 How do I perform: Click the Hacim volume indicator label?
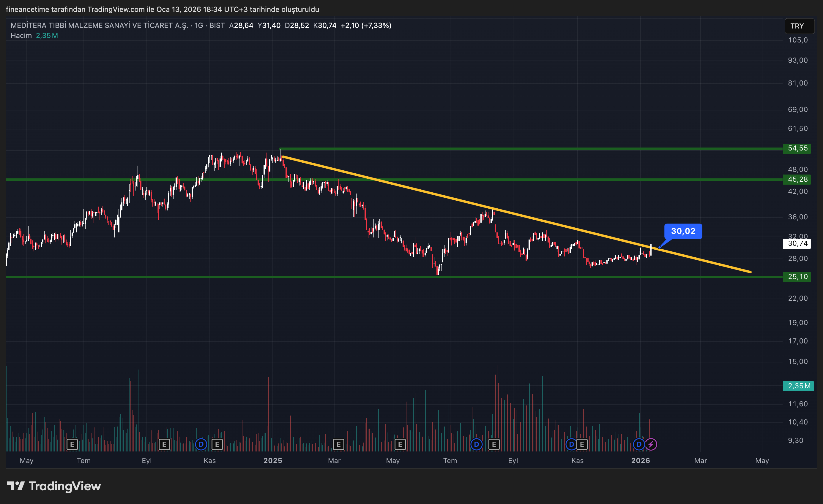click(x=21, y=35)
